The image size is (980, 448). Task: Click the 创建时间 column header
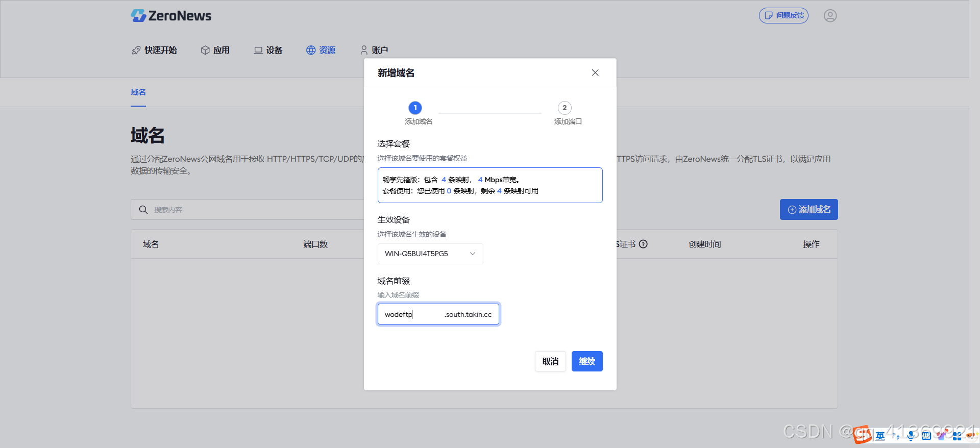point(705,244)
